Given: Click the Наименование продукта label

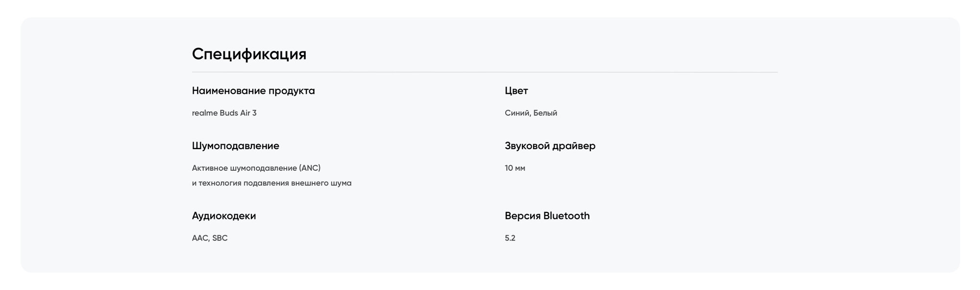Looking at the screenshot, I should click(x=253, y=91).
